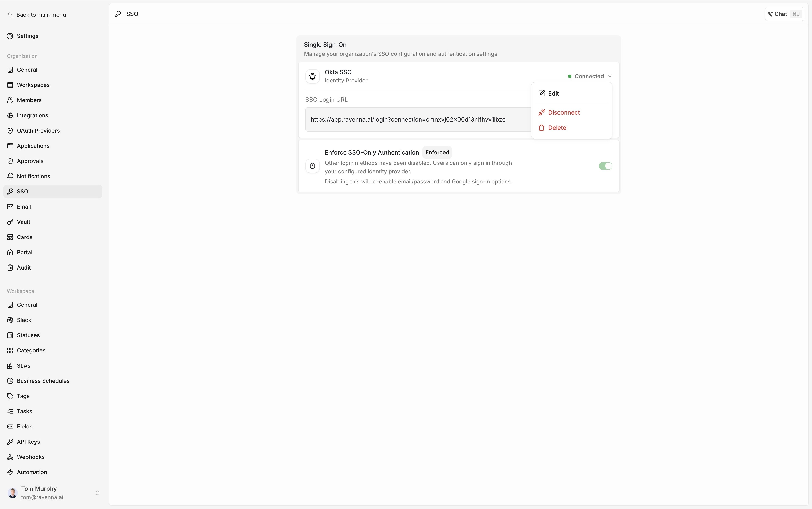Click the SSO page header title

click(132, 14)
